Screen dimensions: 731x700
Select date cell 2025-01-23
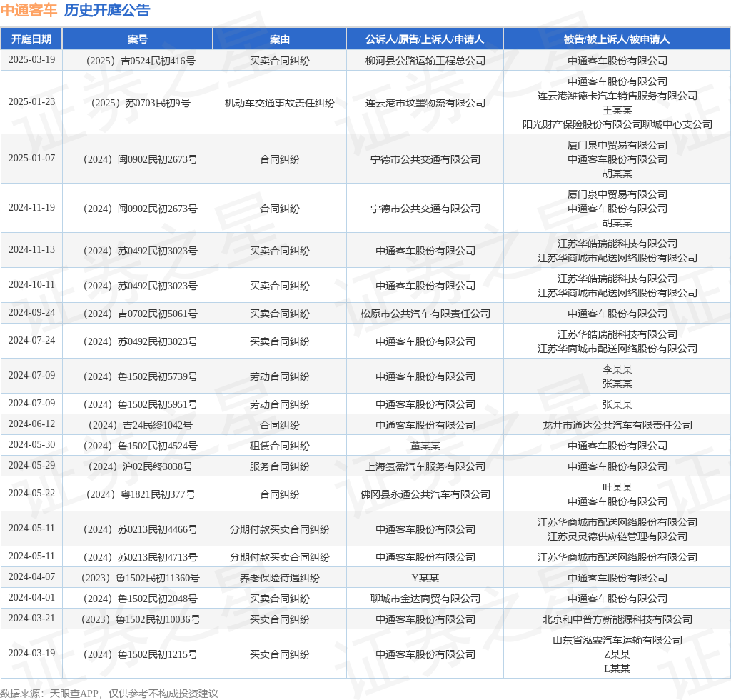click(31, 101)
